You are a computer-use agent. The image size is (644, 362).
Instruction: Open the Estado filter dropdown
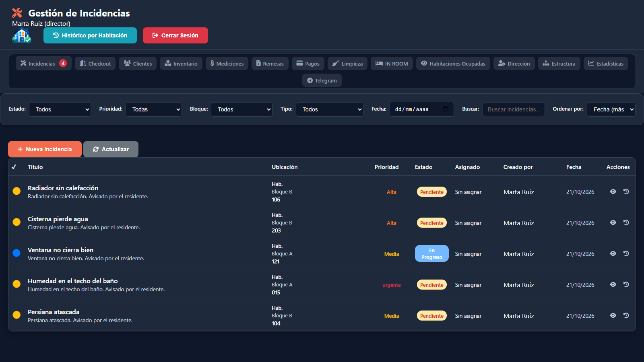pos(60,109)
